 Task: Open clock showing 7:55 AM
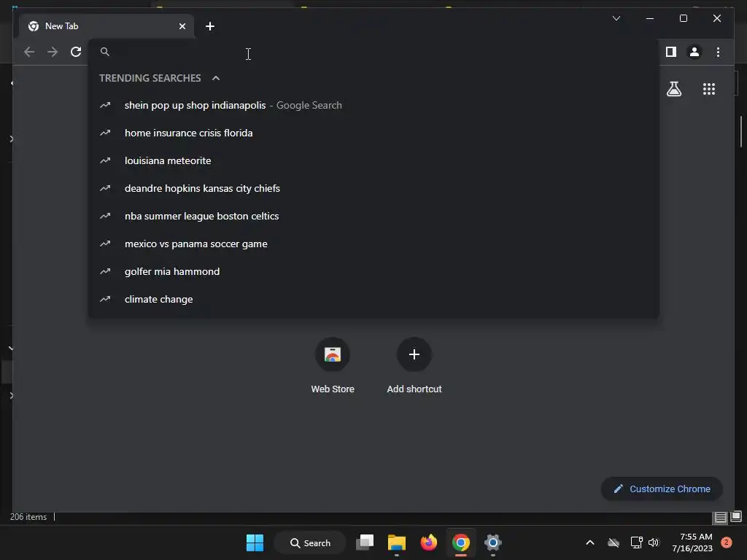pyautogui.click(x=692, y=542)
